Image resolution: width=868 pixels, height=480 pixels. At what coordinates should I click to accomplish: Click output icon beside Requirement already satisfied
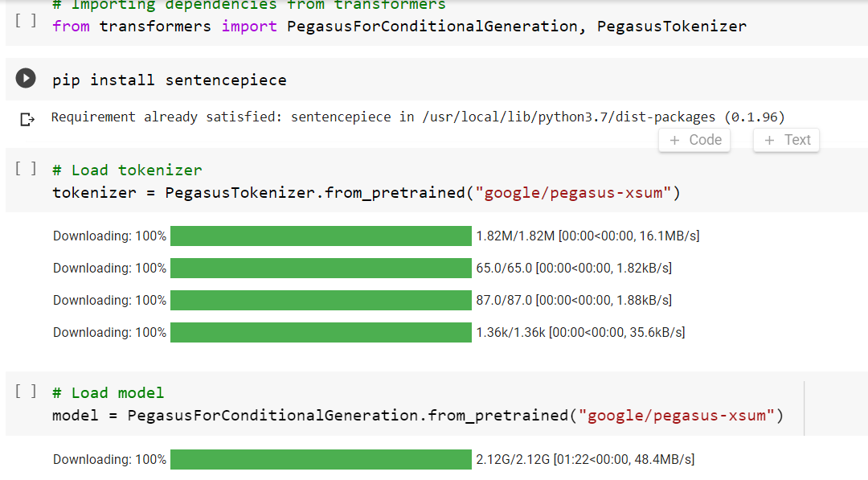click(x=27, y=119)
